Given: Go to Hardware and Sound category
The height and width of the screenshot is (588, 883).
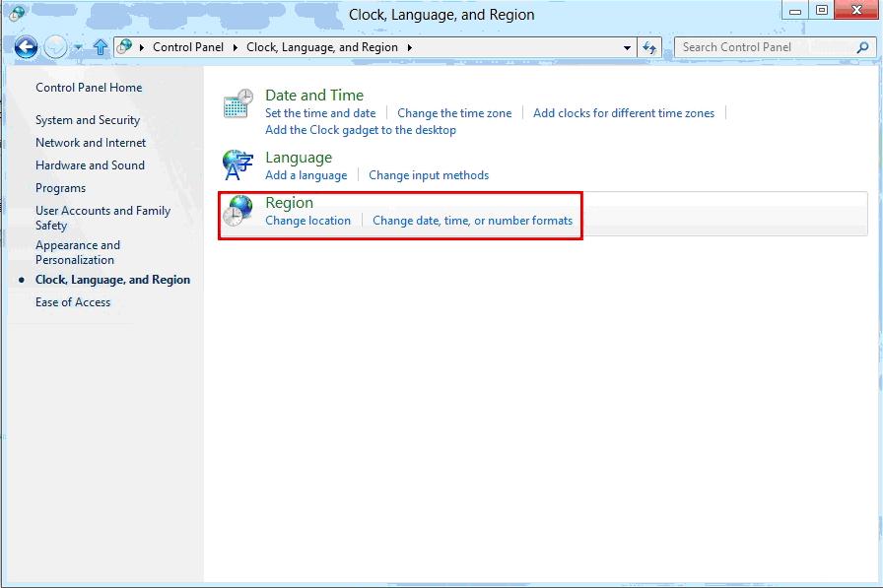Looking at the screenshot, I should point(90,165).
